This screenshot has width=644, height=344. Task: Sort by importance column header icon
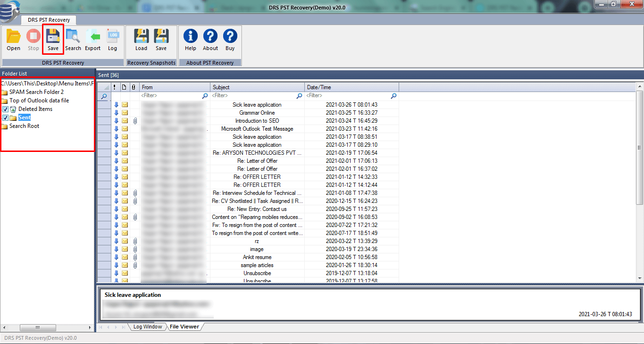[115, 87]
